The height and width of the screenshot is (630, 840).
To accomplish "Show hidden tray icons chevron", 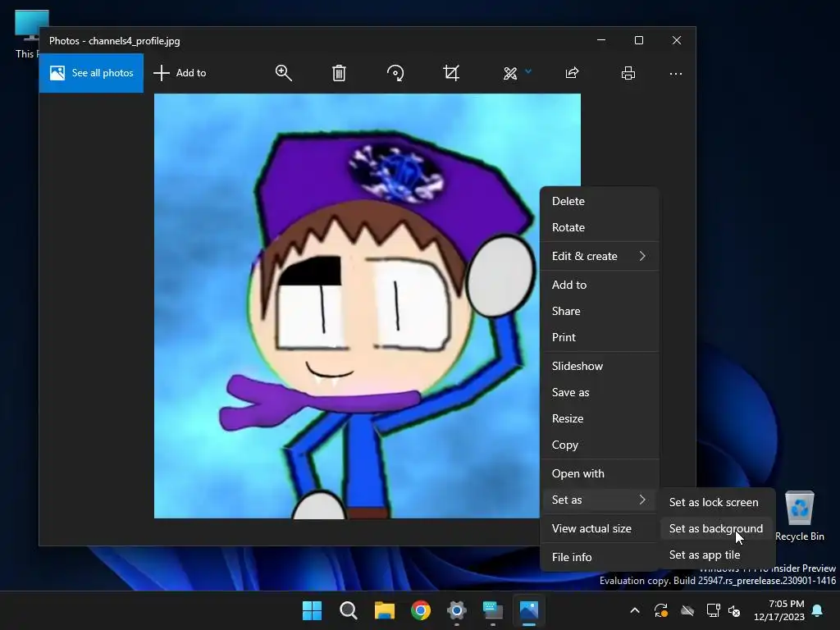I will click(635, 610).
